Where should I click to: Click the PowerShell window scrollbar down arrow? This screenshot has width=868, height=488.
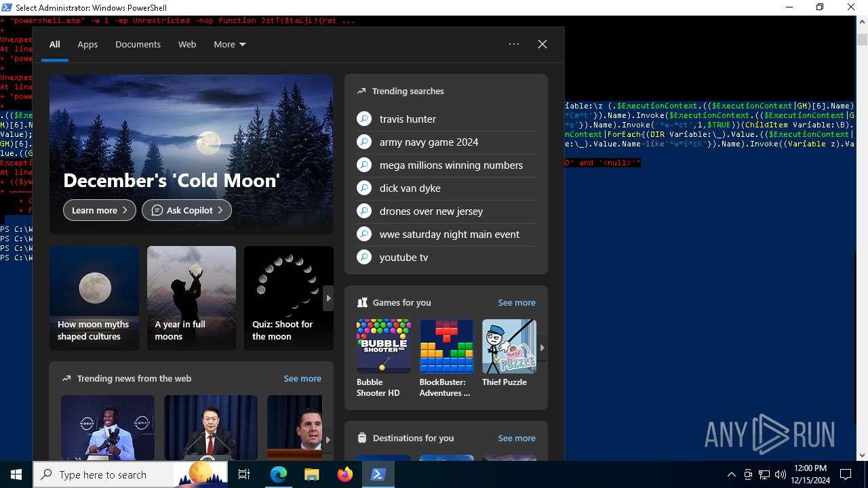(862, 455)
